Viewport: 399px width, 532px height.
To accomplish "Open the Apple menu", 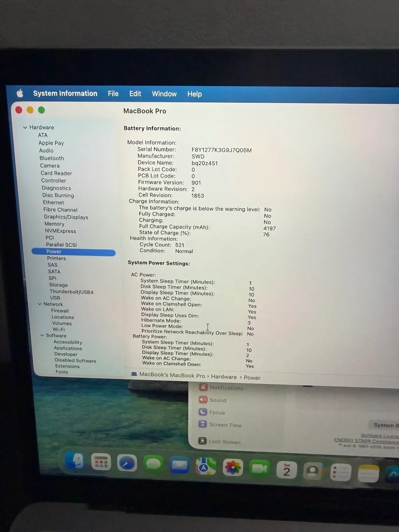I will 20,93.
